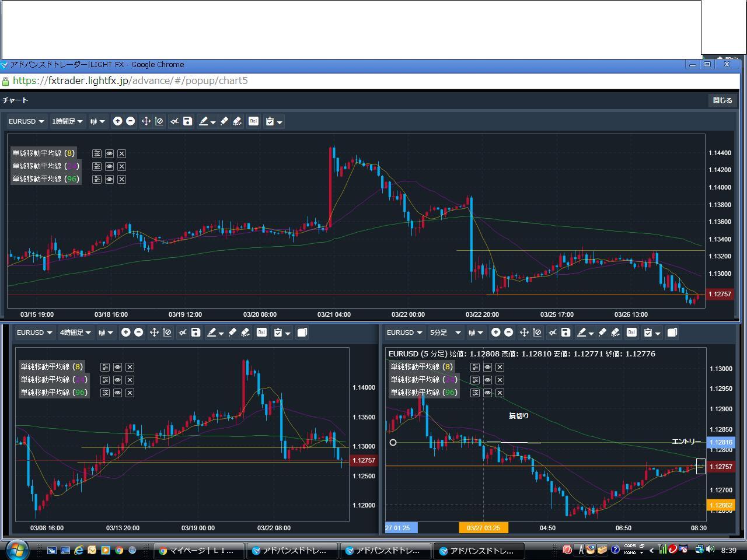
Task: Select the eraser tool on the 5-minute chart
Action: tap(602, 332)
